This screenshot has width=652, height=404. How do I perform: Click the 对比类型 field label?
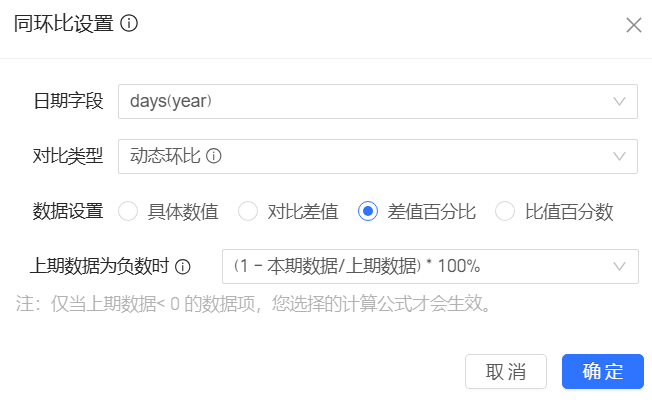click(x=68, y=156)
